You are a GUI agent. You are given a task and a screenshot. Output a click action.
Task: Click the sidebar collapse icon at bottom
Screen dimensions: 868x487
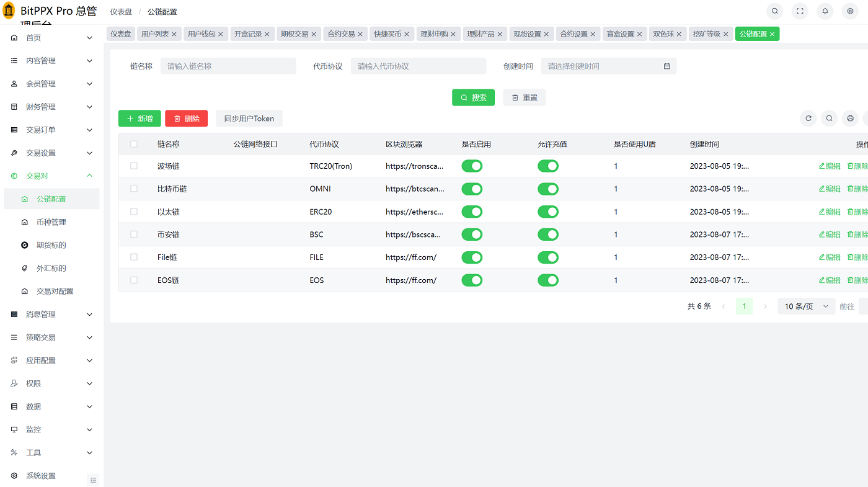pos(94,480)
